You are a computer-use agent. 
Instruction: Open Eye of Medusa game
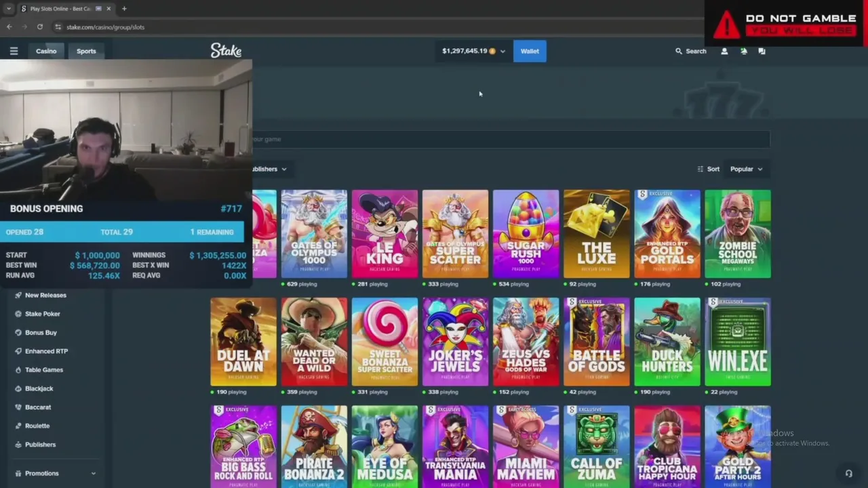[384, 447]
